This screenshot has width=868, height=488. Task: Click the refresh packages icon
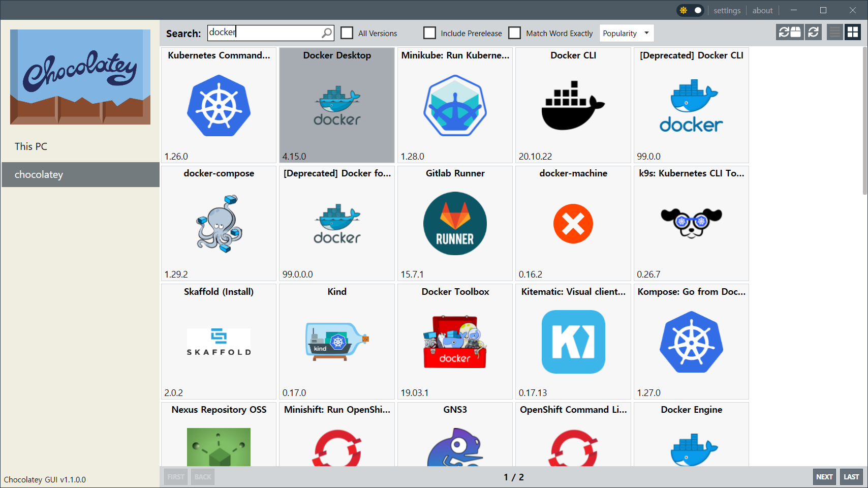tap(813, 32)
